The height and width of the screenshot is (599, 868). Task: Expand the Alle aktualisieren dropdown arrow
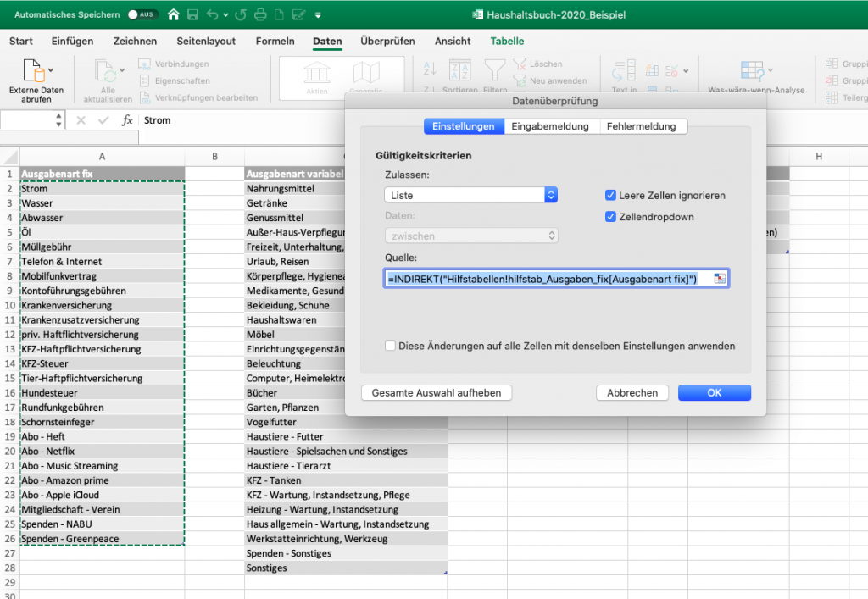[122, 70]
